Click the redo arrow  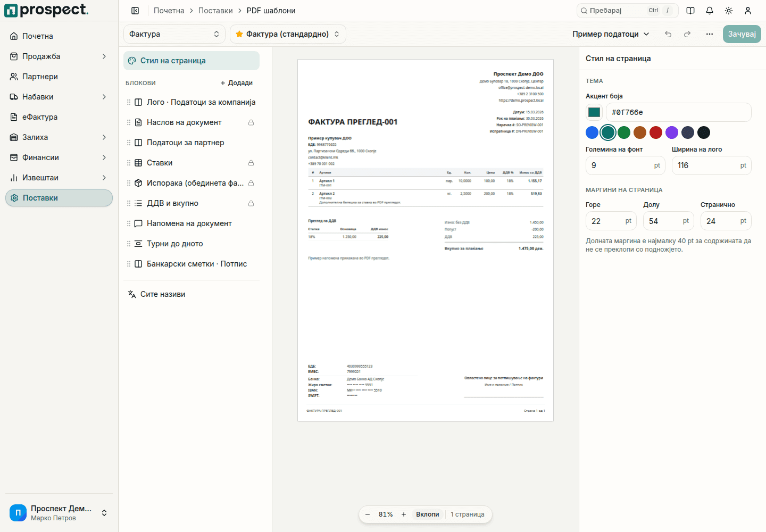(x=687, y=34)
